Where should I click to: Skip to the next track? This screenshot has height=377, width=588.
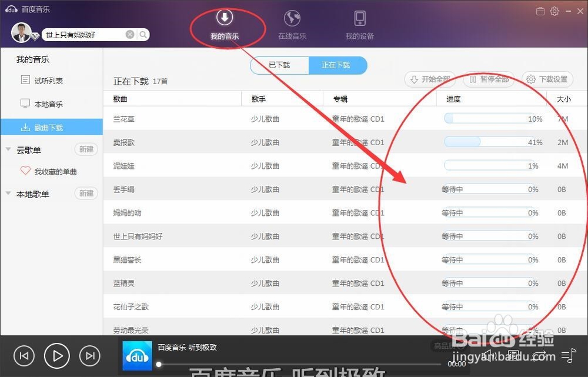(x=90, y=356)
